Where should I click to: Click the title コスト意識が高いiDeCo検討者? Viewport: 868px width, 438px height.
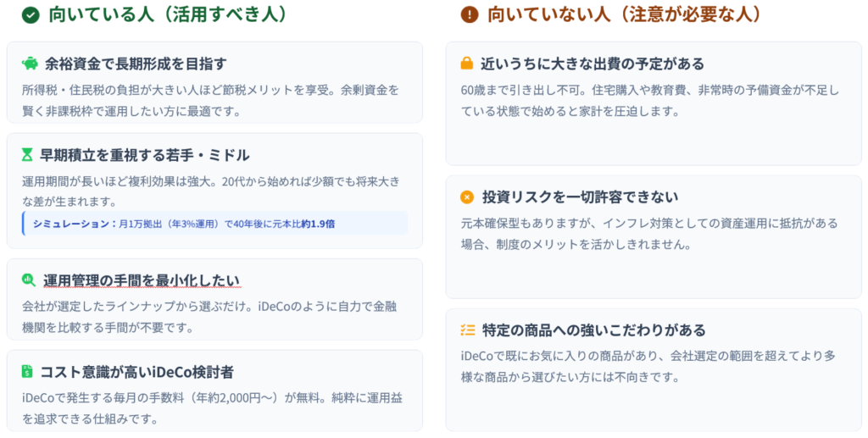pyautogui.click(x=137, y=372)
